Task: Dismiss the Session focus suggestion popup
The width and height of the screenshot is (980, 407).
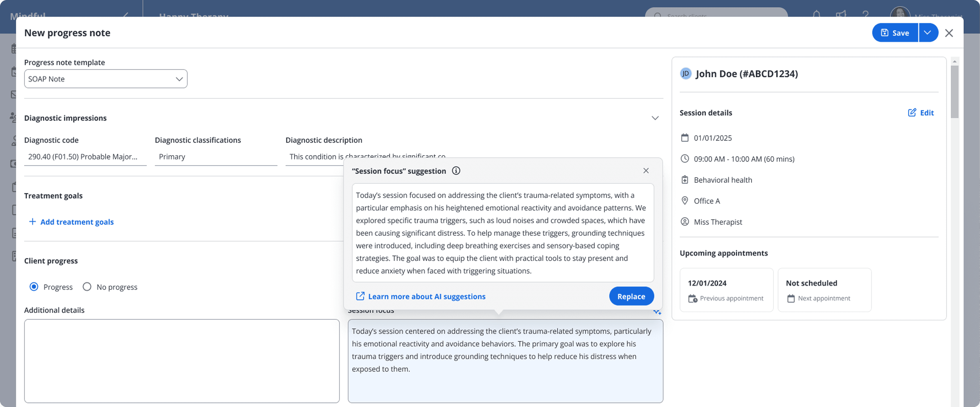Action: point(646,170)
